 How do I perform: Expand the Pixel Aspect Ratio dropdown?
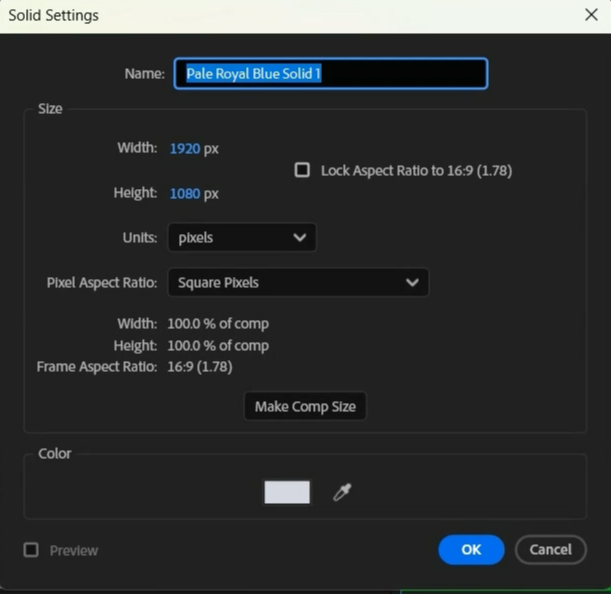tap(298, 282)
